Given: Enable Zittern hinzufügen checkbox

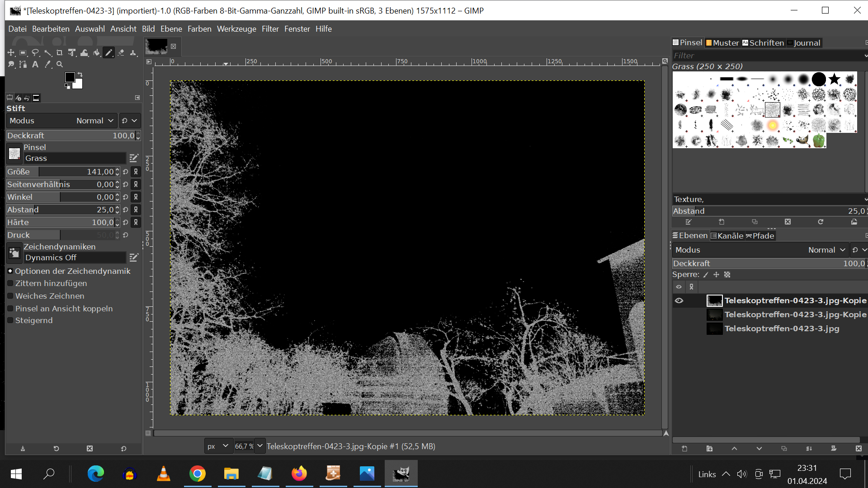Looking at the screenshot, I should tap(10, 283).
